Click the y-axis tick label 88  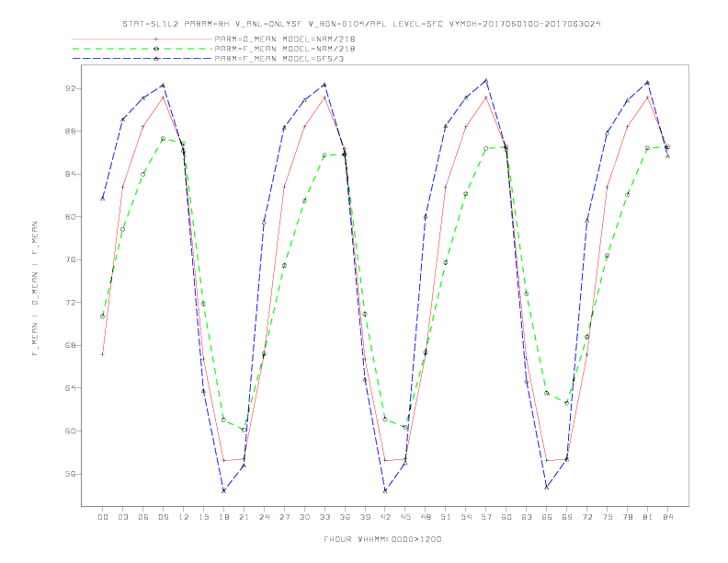coord(71,131)
